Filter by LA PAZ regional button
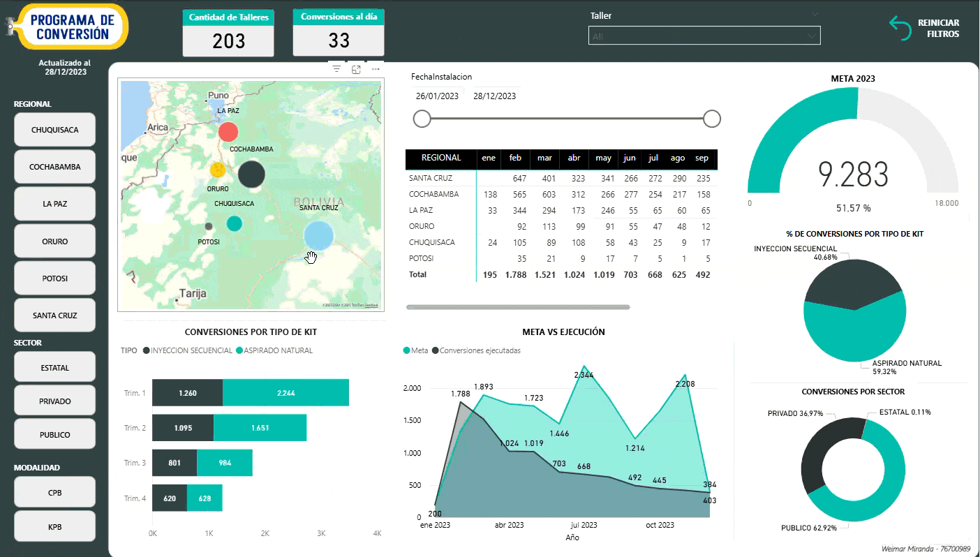This screenshot has width=980, height=557. (x=55, y=204)
